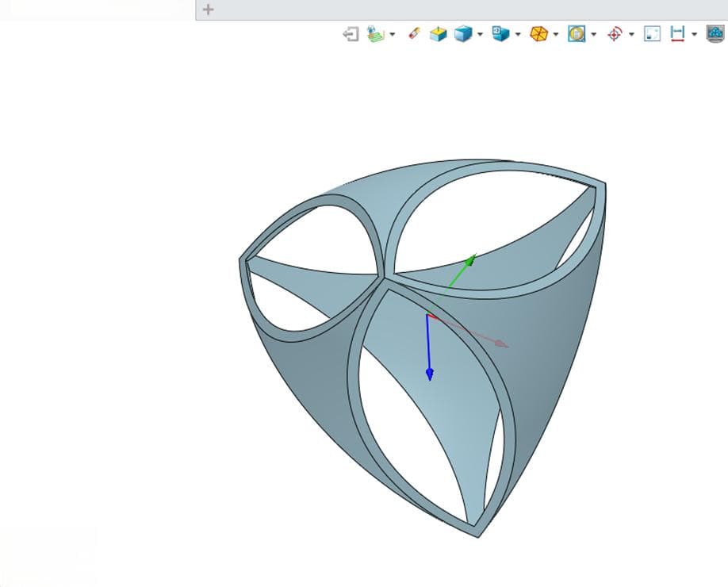Click the green layered settings icon
The image size is (728, 587).
[376, 34]
